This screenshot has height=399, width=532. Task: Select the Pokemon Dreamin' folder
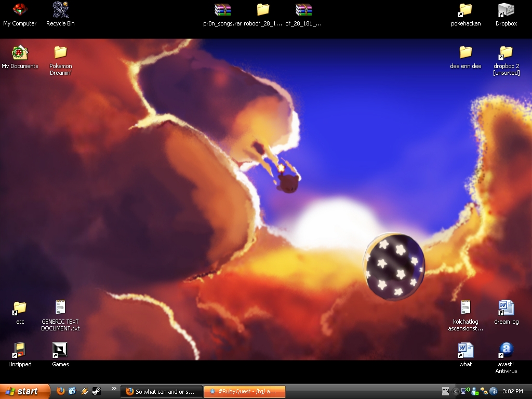point(60,53)
